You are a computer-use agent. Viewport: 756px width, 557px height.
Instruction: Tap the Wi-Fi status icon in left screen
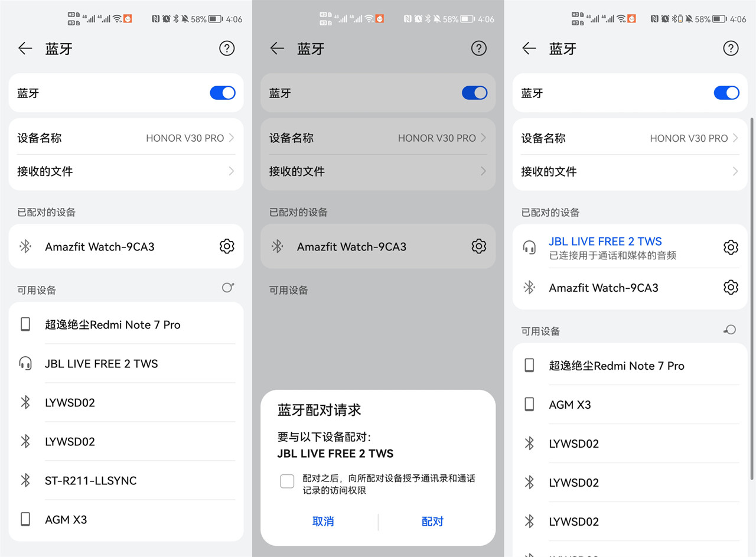(x=117, y=19)
